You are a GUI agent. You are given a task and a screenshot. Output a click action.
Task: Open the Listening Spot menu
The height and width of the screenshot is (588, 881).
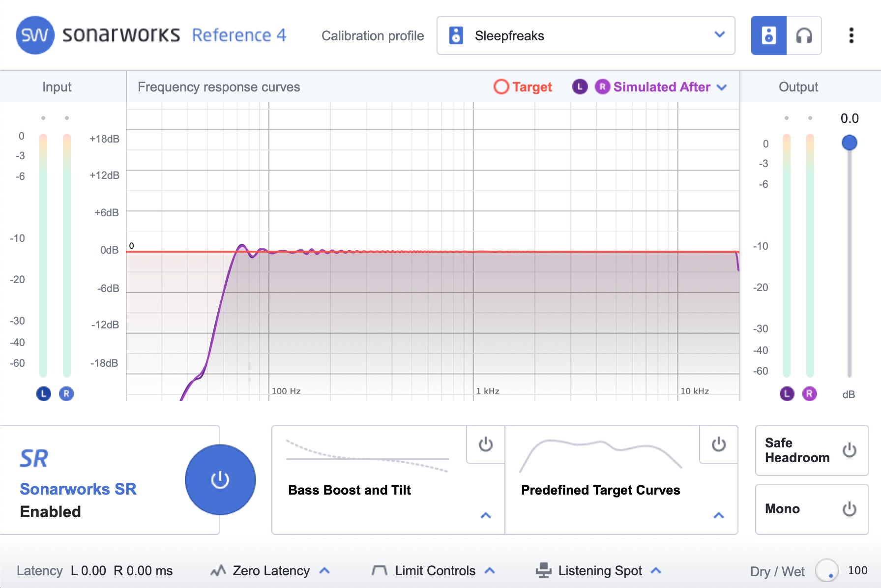coord(655,571)
